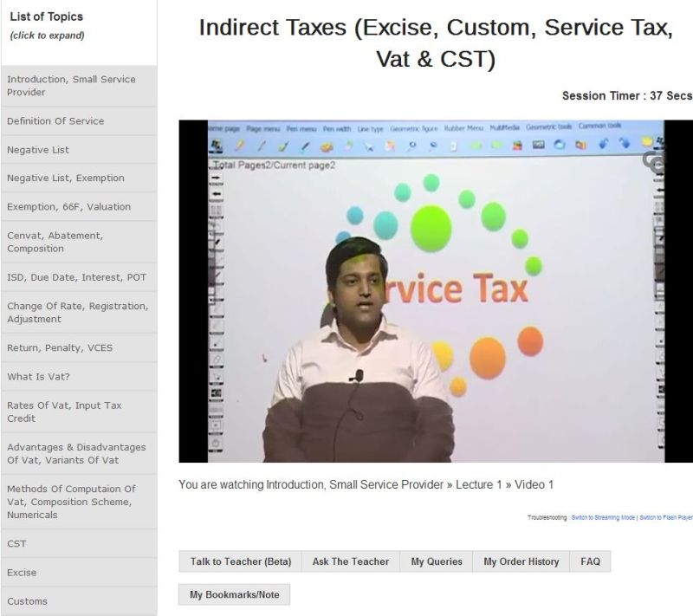Open the FAQ button
The height and width of the screenshot is (616, 693).
pyautogui.click(x=591, y=561)
